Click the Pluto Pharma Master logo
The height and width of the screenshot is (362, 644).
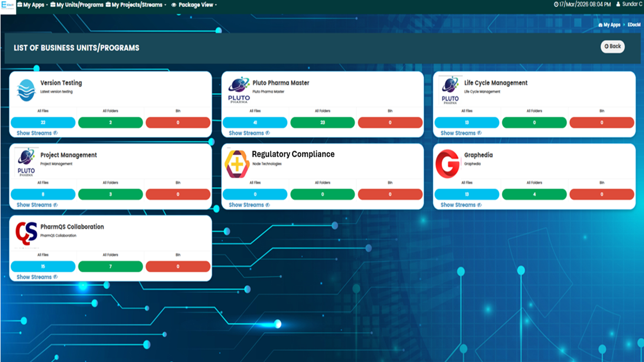pos(239,90)
